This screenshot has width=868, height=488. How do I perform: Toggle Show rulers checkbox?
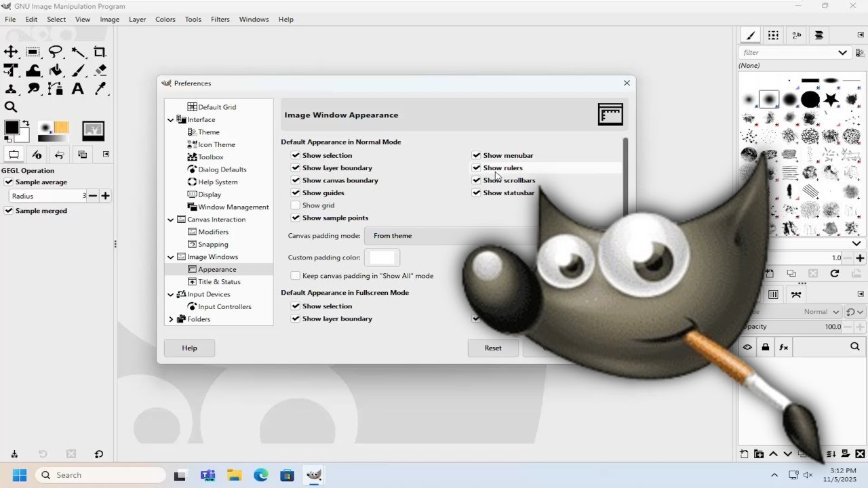point(477,167)
